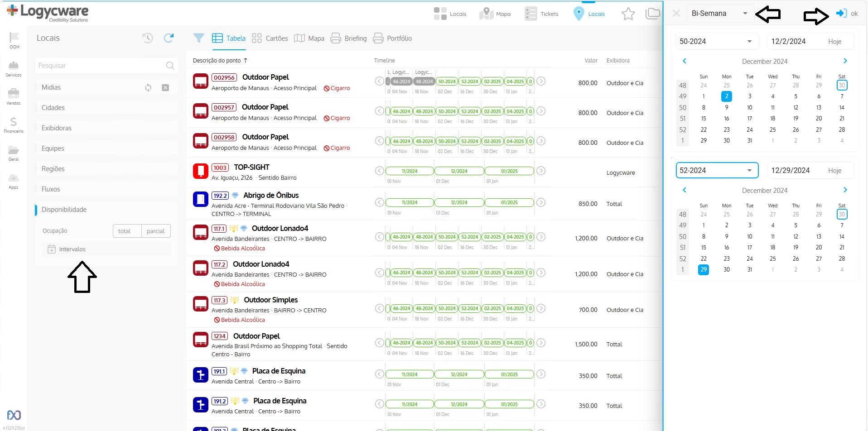Screen dimensions: 868x431
Task: Click the reload icon in Midias row
Action: point(148,87)
